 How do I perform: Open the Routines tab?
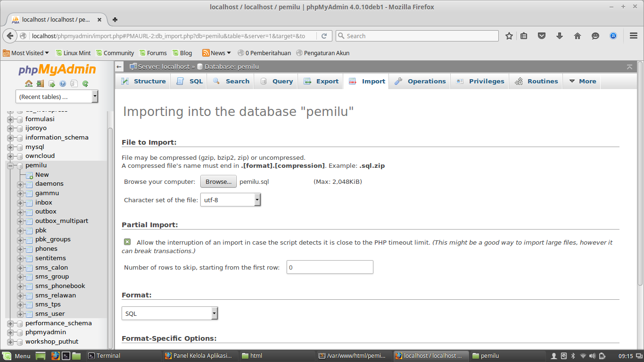pyautogui.click(x=536, y=81)
